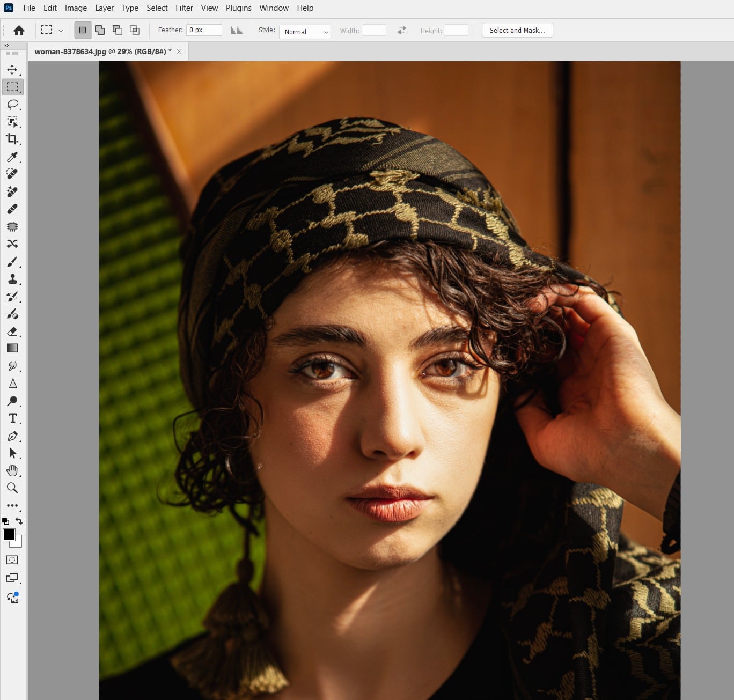Select the Hand tool

pos(12,470)
